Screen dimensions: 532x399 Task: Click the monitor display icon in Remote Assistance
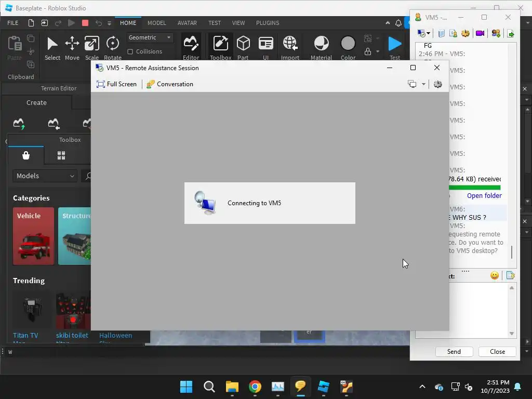(412, 84)
